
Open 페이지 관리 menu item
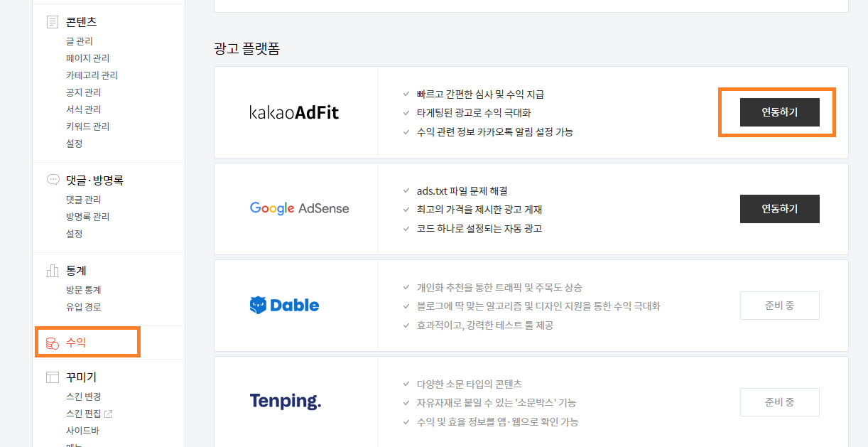pos(88,58)
